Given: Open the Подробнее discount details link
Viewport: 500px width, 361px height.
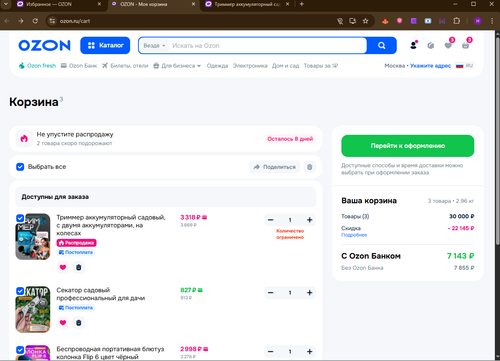Looking at the screenshot, I should (354, 235).
